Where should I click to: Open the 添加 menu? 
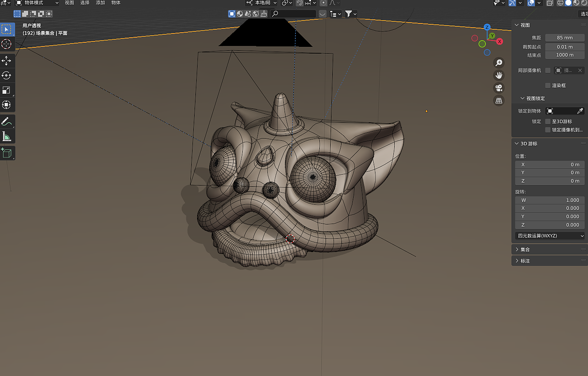(x=100, y=3)
